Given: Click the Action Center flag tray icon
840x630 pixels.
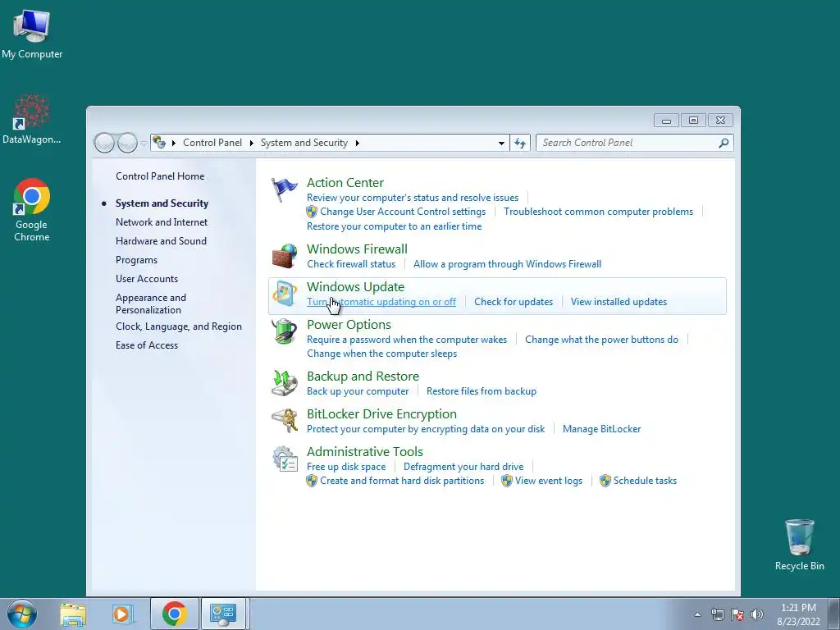Looking at the screenshot, I should click(x=737, y=614).
